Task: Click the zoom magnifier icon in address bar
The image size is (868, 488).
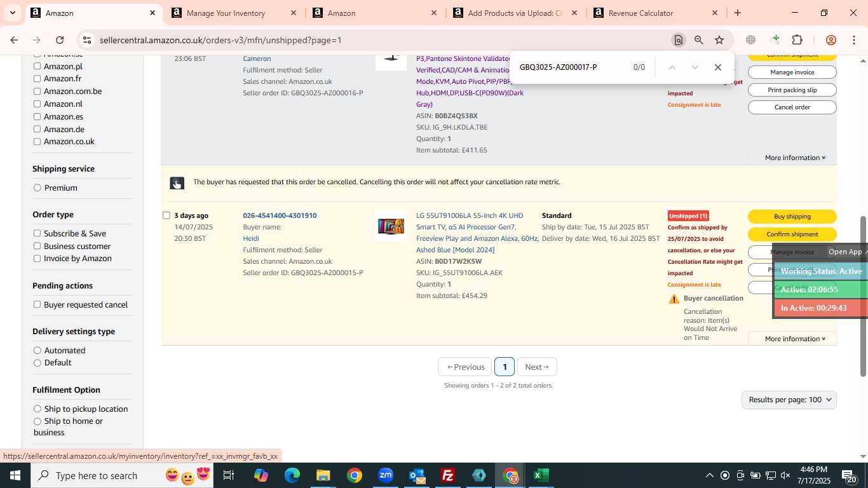Action: click(x=699, y=40)
